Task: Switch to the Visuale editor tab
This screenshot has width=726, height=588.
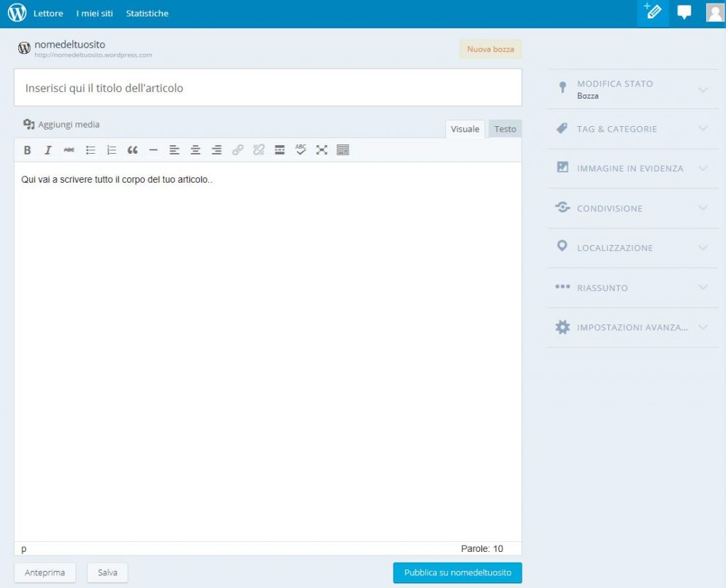Action: point(465,129)
